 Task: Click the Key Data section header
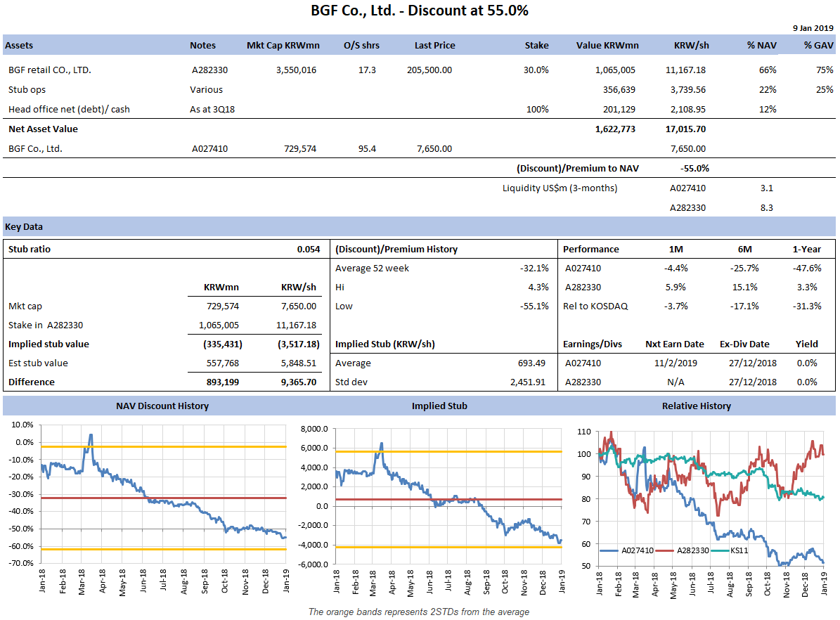click(x=24, y=227)
